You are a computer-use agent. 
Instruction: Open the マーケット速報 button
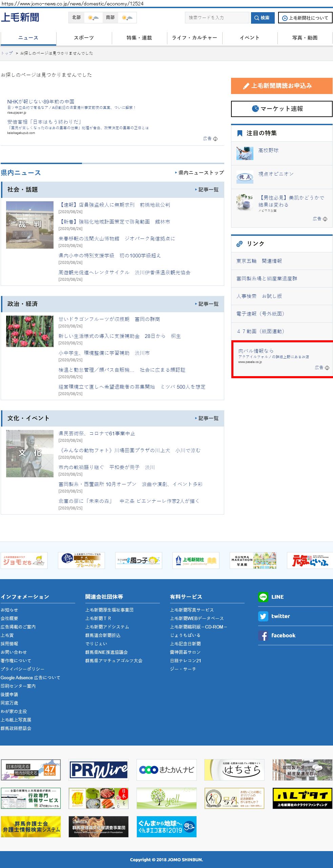click(x=282, y=109)
